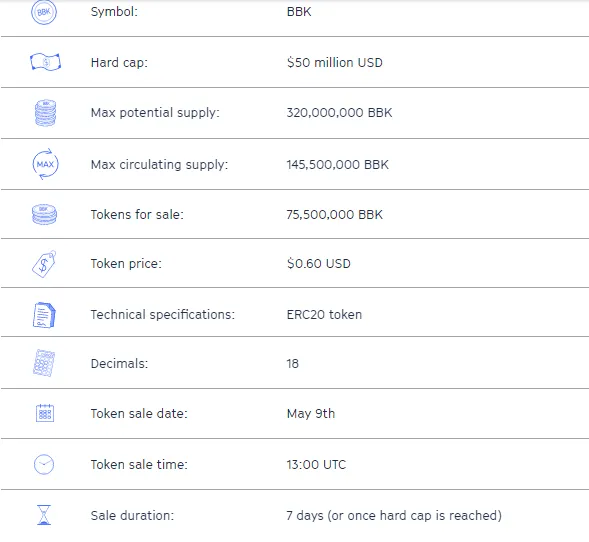Click the max potential supply coin stack icon
Screen dimensions: 589x542
coord(45,113)
